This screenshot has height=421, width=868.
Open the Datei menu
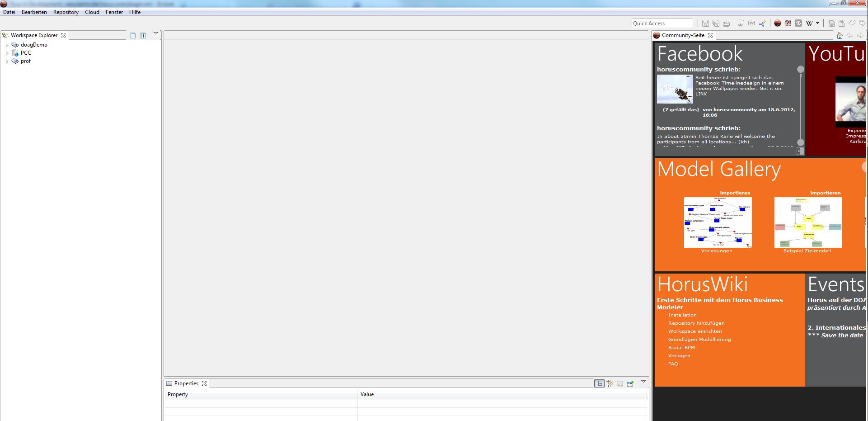click(9, 12)
